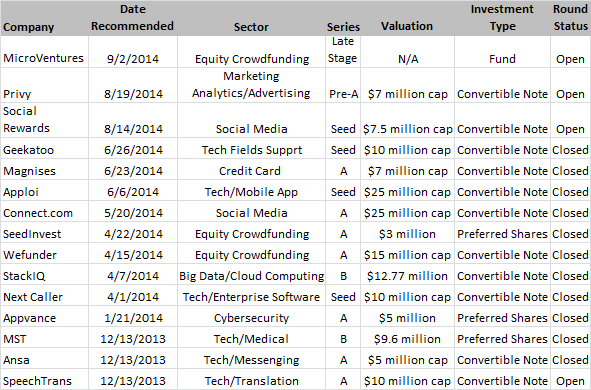Image resolution: width=591 pixels, height=390 pixels.
Task: Select the Company column header
Action: (44, 18)
